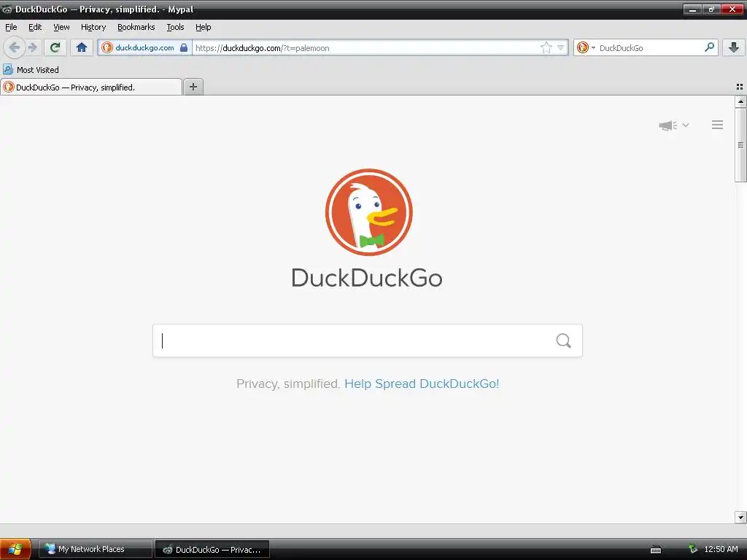Click the duckduckgo.com site identity label
This screenshot has height=560, width=747.
click(145, 47)
